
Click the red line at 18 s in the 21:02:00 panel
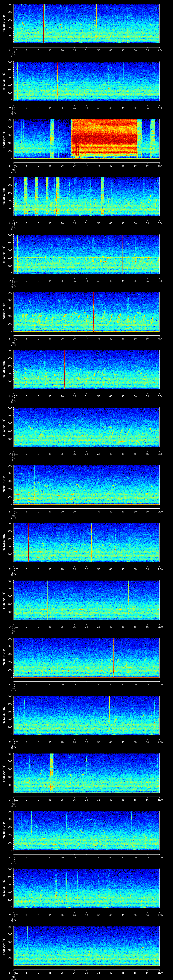point(57,81)
